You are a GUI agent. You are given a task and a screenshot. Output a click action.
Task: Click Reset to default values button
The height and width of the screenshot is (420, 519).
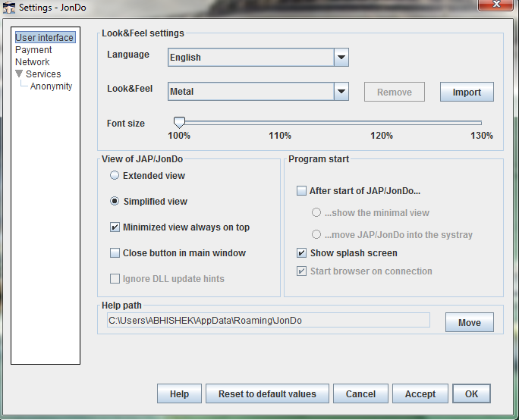pyautogui.click(x=267, y=394)
